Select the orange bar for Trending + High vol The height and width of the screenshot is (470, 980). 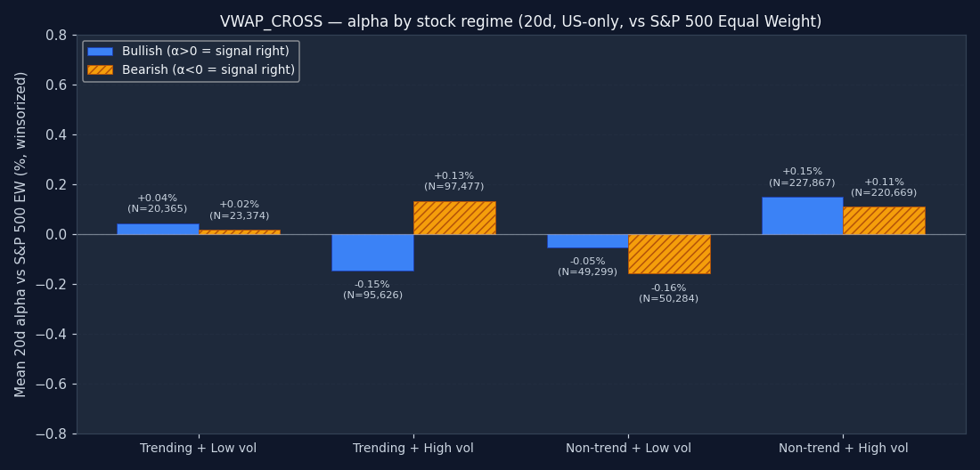coord(454,218)
